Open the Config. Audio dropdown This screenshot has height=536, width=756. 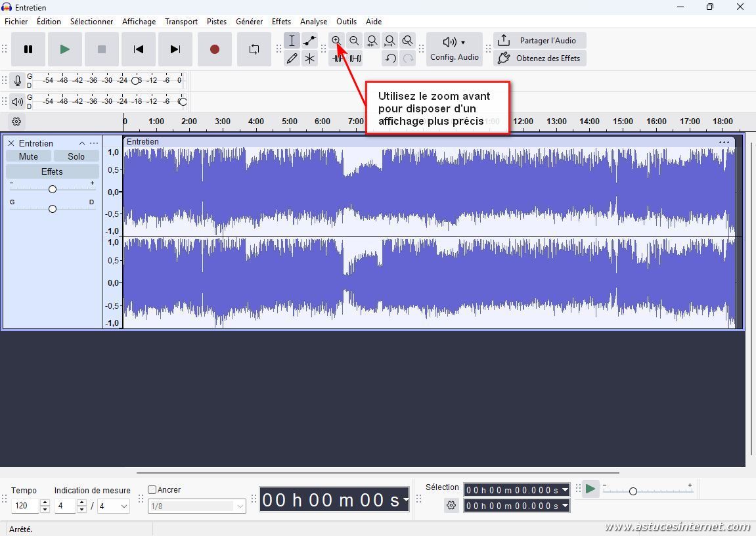(454, 49)
